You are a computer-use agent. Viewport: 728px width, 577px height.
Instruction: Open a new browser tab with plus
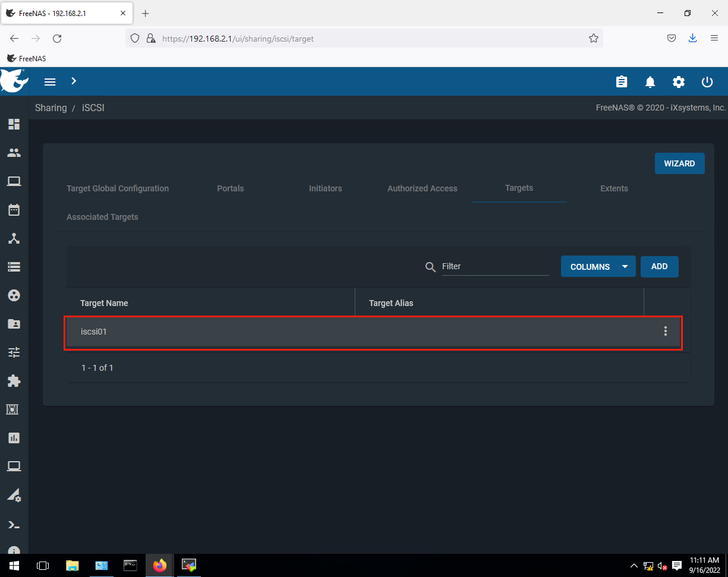[146, 13]
